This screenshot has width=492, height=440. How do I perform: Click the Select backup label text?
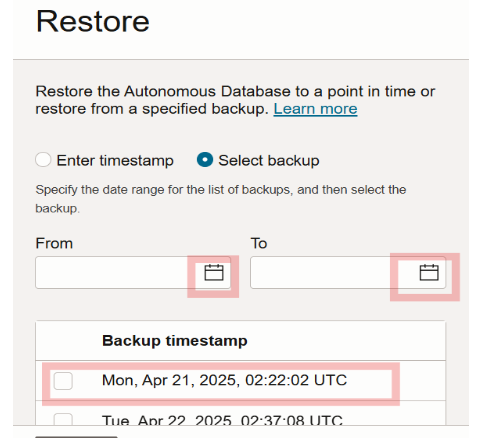pyautogui.click(x=269, y=161)
